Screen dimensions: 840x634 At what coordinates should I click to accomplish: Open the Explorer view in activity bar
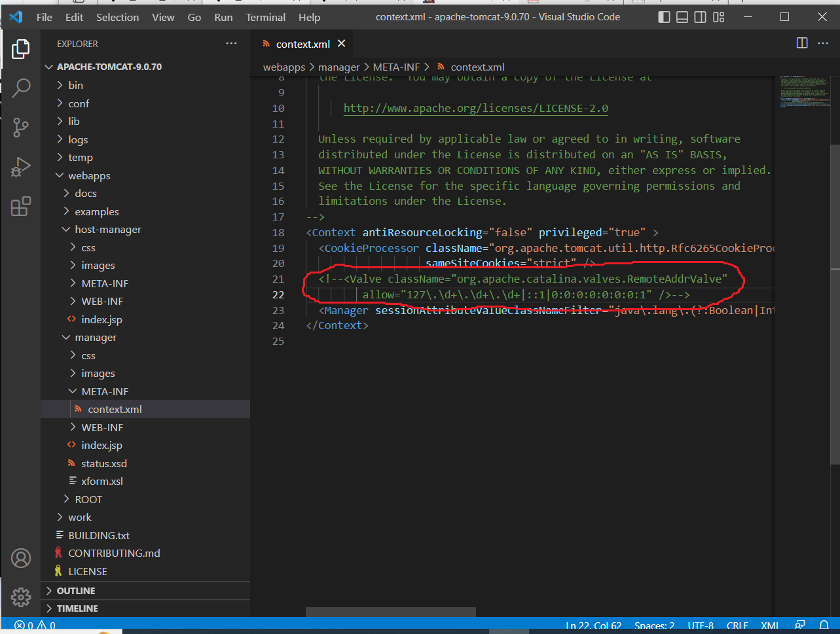20,48
